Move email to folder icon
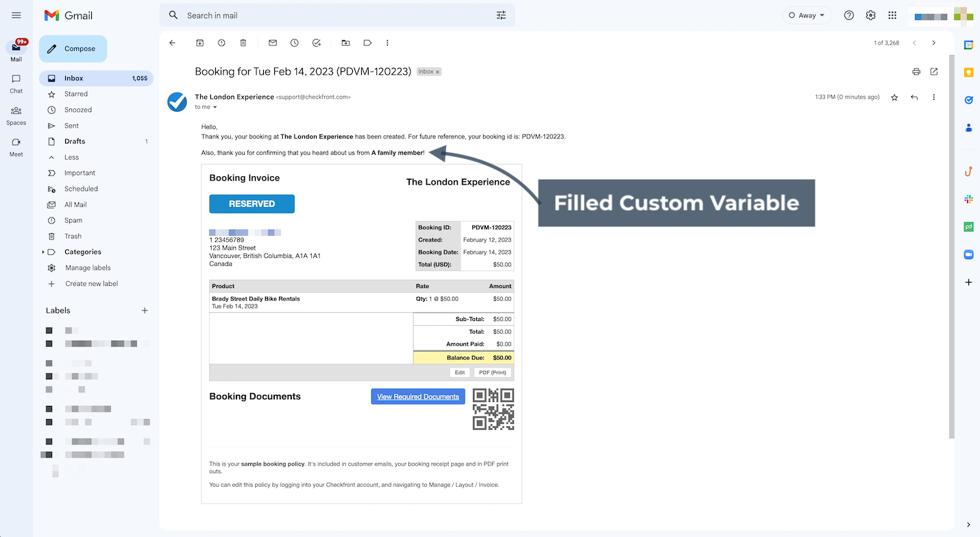980x537 pixels. tap(345, 43)
